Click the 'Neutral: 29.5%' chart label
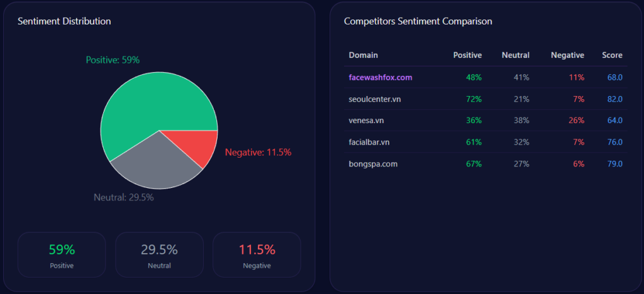 point(124,197)
